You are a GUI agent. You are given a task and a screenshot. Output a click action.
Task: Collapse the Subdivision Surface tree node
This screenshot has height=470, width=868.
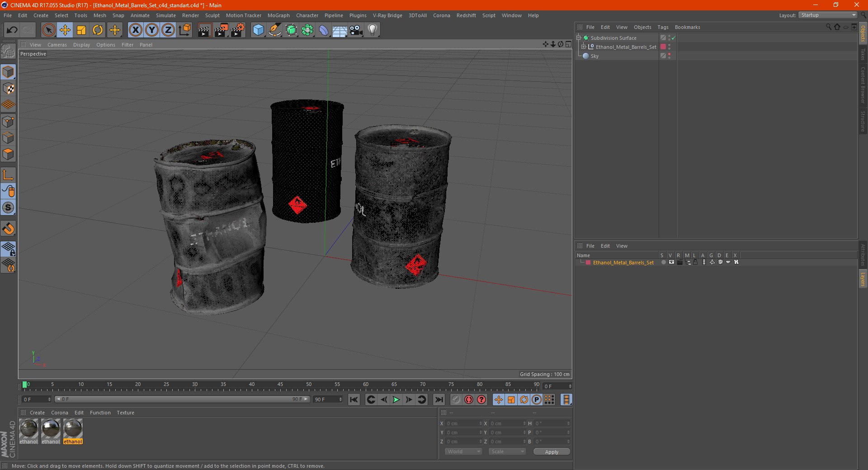578,38
